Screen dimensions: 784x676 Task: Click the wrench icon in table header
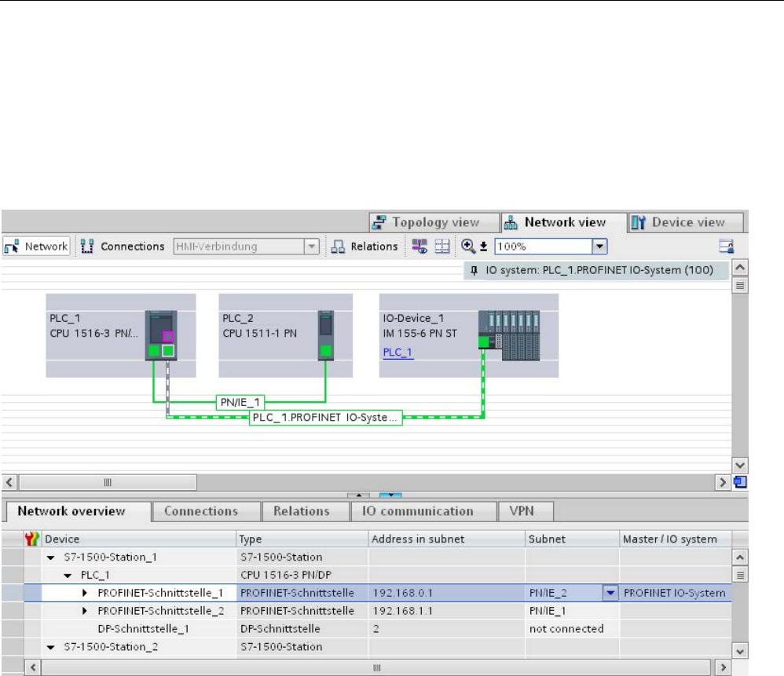tap(32, 539)
